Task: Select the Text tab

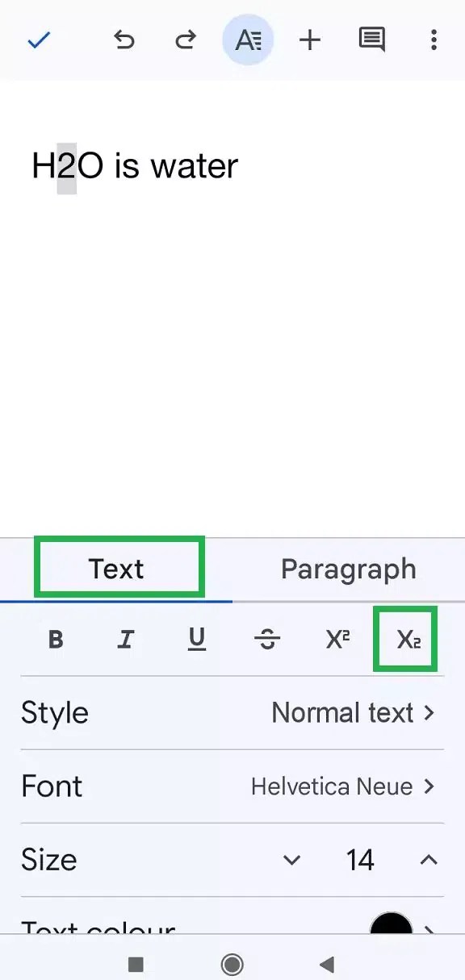Action: (118, 569)
